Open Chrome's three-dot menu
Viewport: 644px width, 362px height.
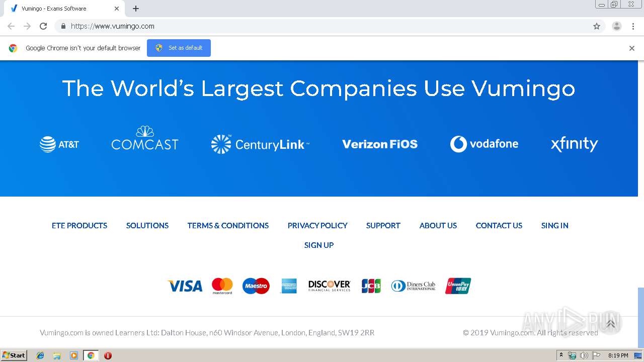[633, 26]
